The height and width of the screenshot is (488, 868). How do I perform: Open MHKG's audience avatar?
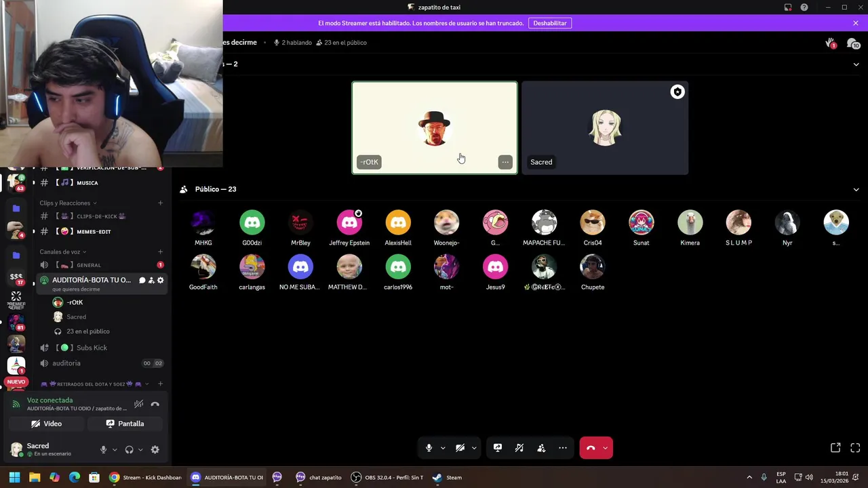(x=203, y=222)
